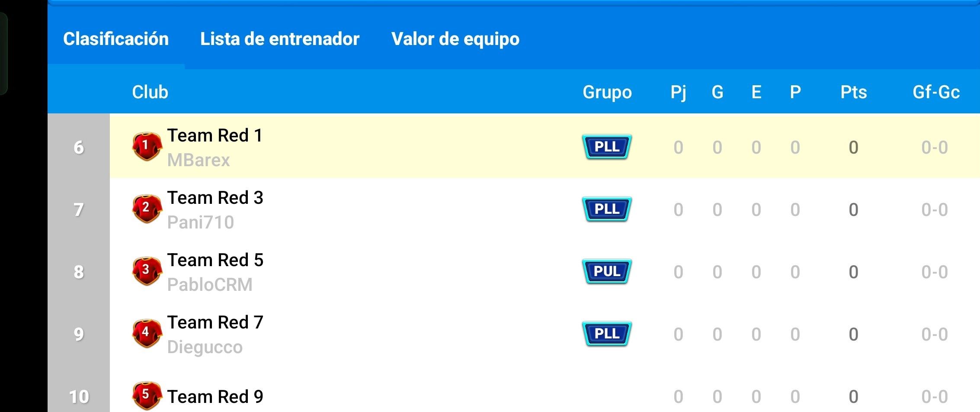Image resolution: width=980 pixels, height=412 pixels.
Task: Tap PLL group badge for Team Red 3
Action: (x=607, y=209)
